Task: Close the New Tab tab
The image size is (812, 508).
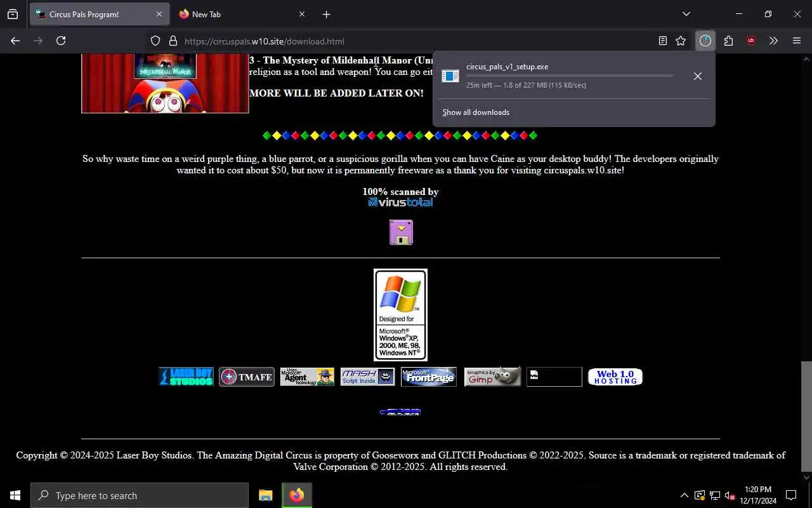Action: (301, 14)
